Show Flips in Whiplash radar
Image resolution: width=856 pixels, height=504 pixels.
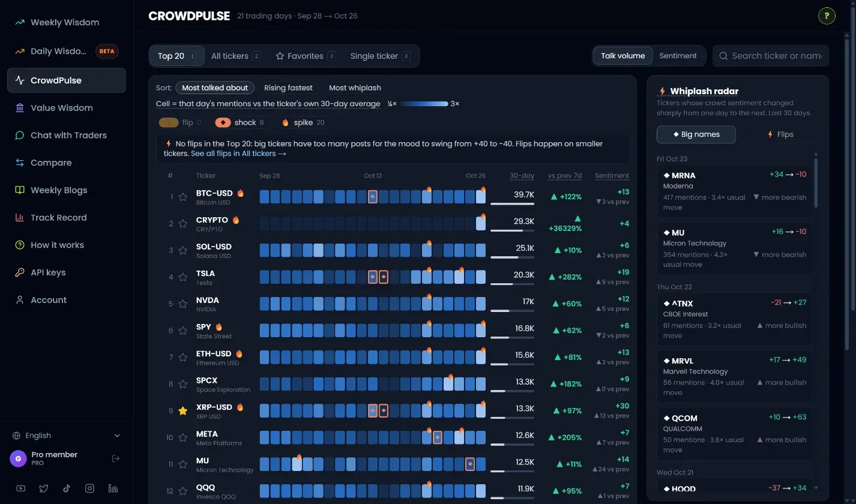pos(780,134)
